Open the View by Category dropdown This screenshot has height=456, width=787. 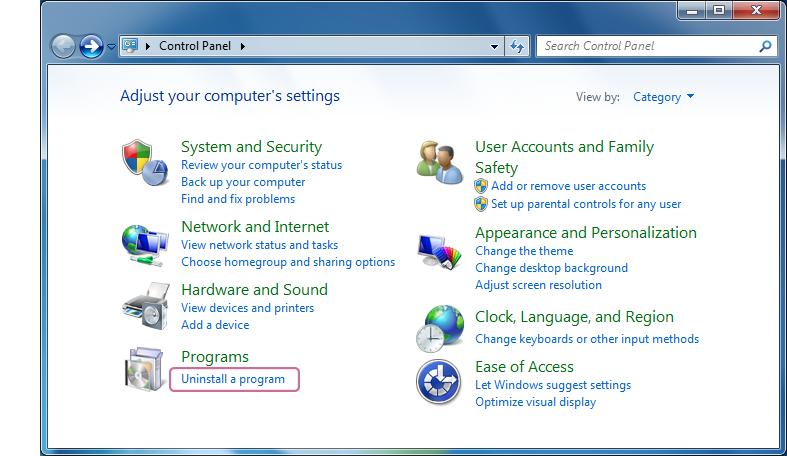tap(664, 97)
